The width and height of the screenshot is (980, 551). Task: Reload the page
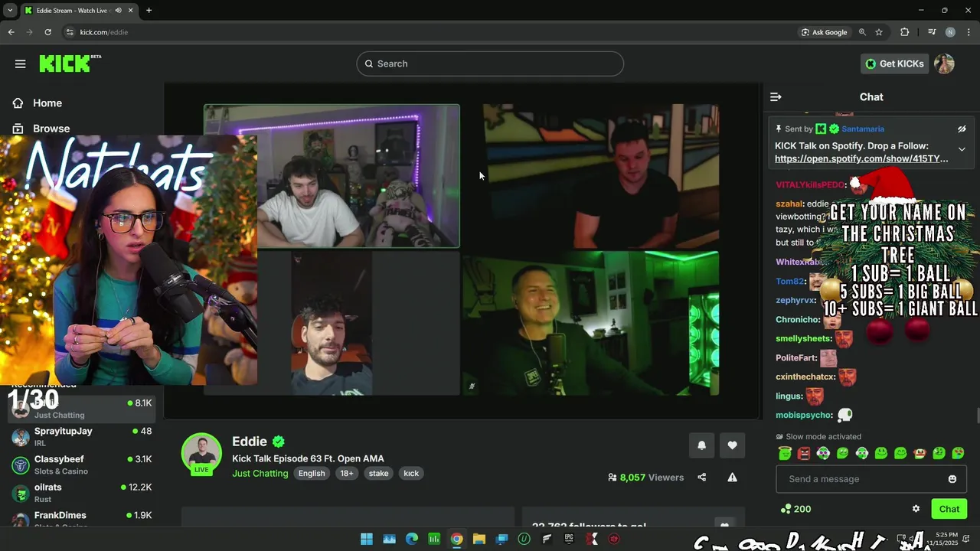point(47,32)
